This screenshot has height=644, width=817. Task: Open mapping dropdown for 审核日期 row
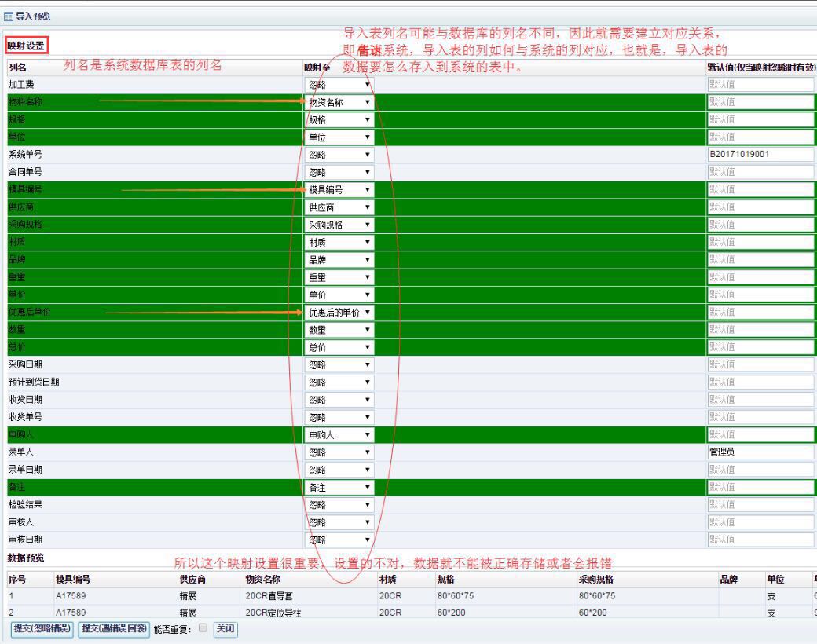point(339,540)
